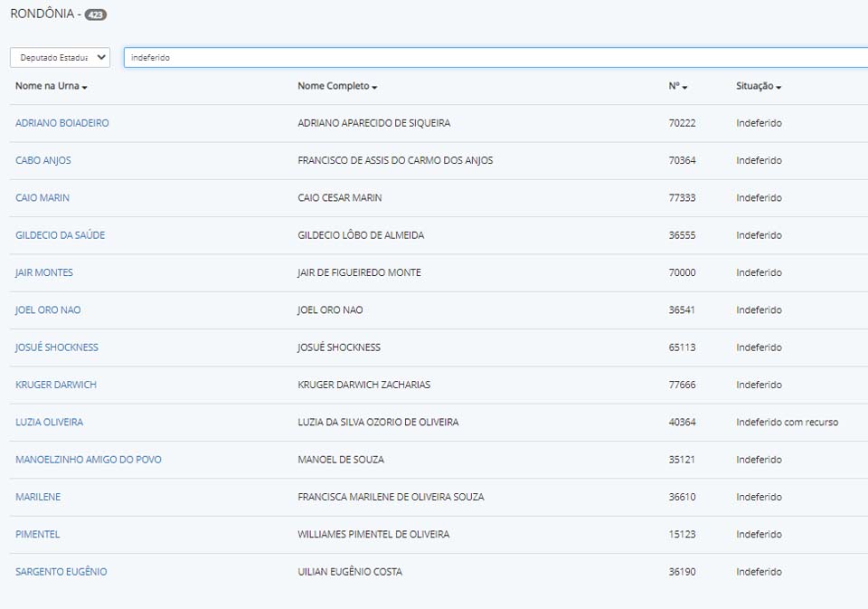
Task: Sort by Nome na Urna column
Action: click(x=51, y=86)
